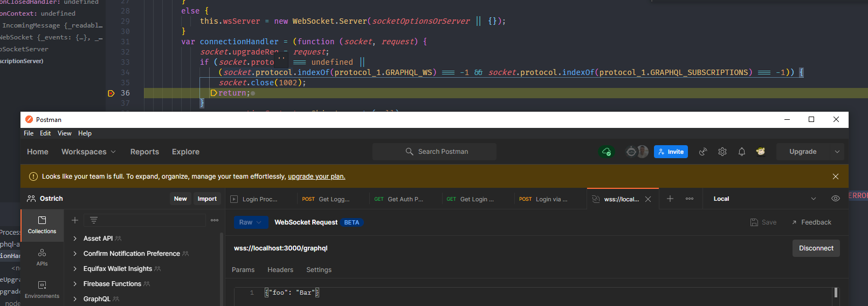
Task: Click the Login Proc... runner icon
Action: coord(234,199)
